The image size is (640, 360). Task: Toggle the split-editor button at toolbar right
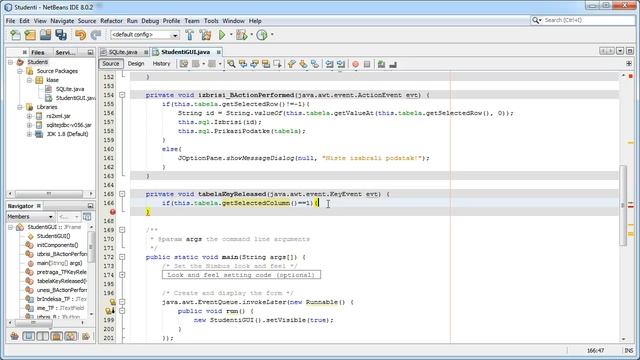pyautogui.click(x=629, y=64)
